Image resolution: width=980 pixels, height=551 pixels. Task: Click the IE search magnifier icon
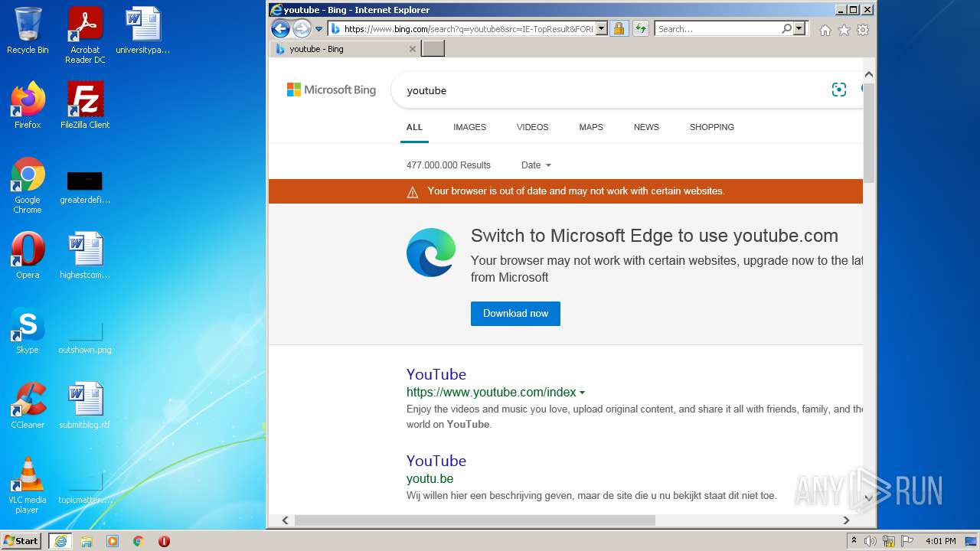point(786,29)
